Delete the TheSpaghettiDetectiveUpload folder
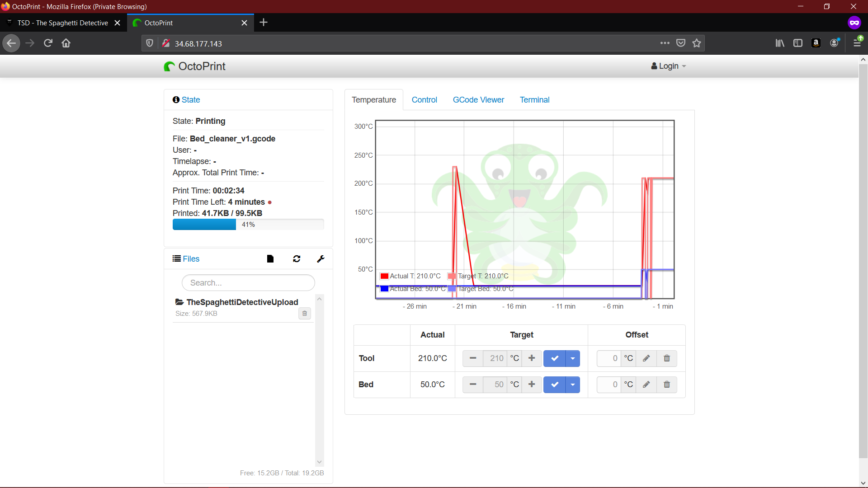 [x=305, y=314]
